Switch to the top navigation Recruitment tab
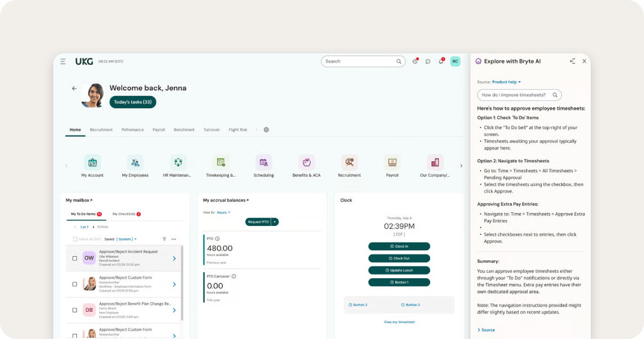This screenshot has width=644, height=339. [x=101, y=130]
